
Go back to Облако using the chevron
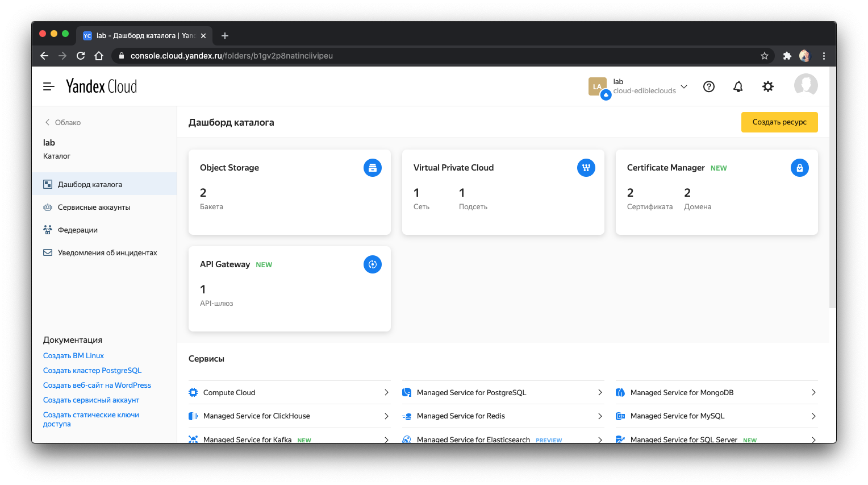pyautogui.click(x=48, y=122)
